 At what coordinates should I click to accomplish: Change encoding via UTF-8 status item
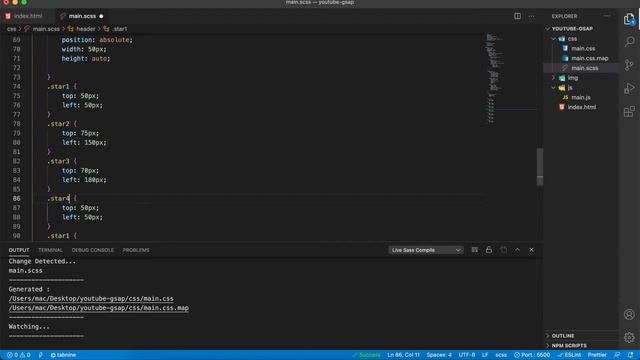[467, 355]
